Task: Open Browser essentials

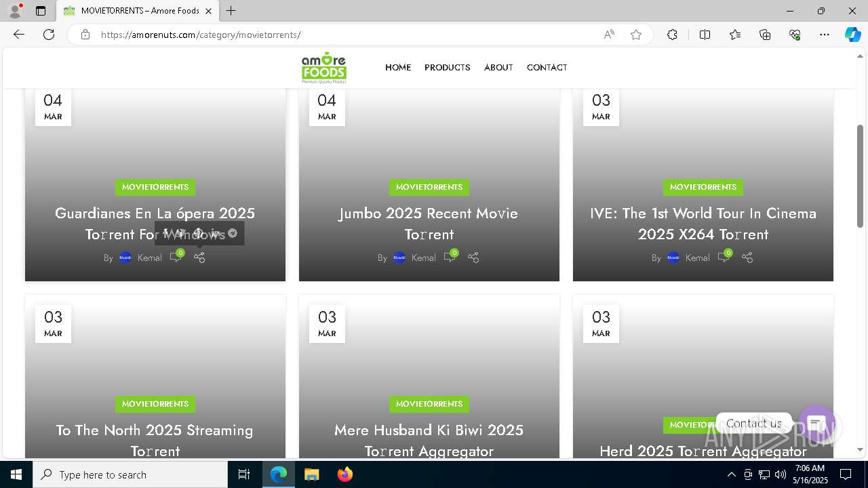Action: pos(795,35)
